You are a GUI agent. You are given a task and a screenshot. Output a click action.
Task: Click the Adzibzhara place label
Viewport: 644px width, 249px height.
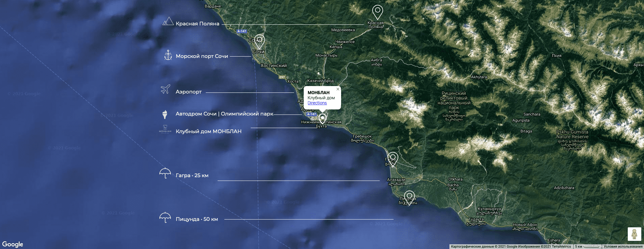point(564,188)
